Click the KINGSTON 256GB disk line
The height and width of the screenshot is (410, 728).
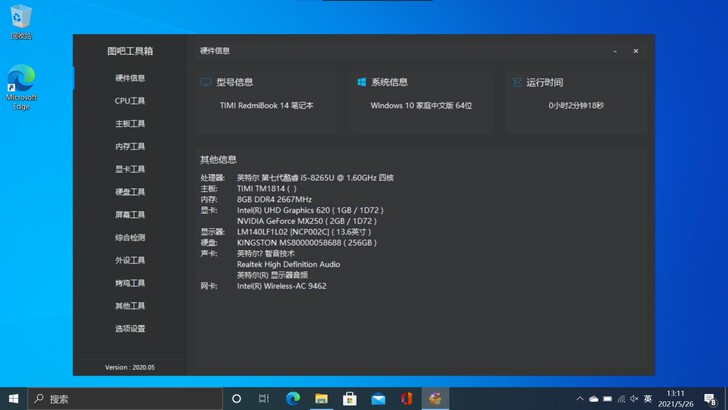[x=307, y=242]
